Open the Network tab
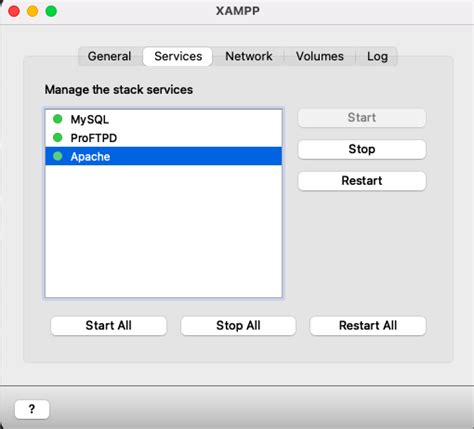The image size is (474, 429). point(249,56)
